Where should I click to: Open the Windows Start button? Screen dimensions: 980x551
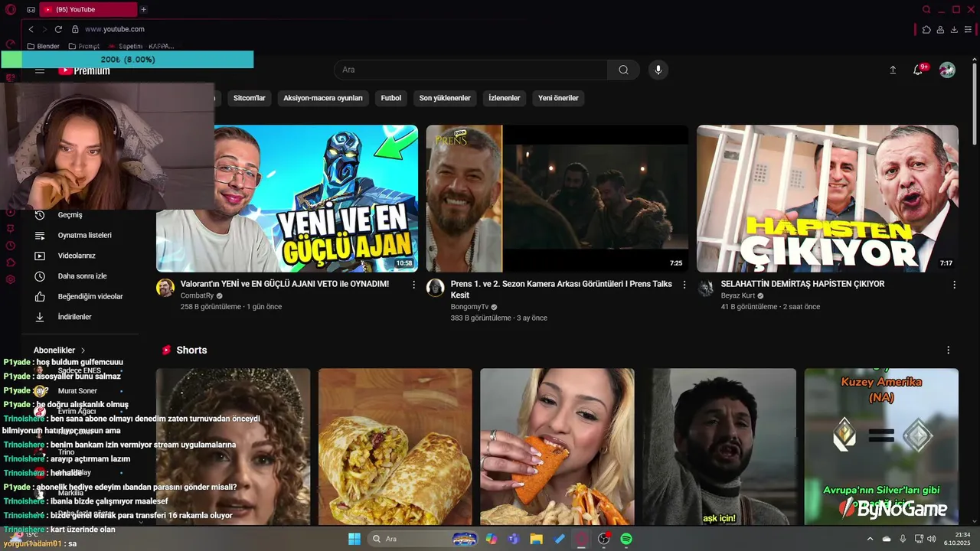[354, 539]
